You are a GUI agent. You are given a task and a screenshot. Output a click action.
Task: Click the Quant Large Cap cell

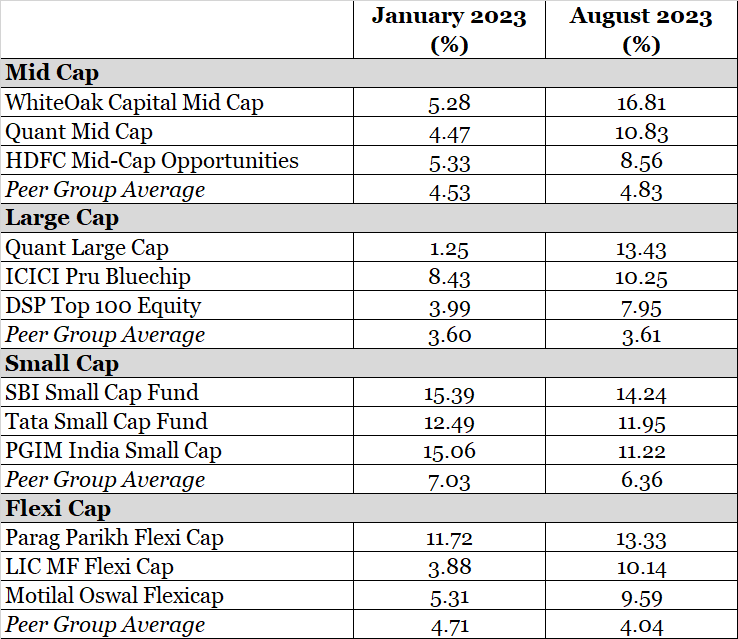(87, 247)
